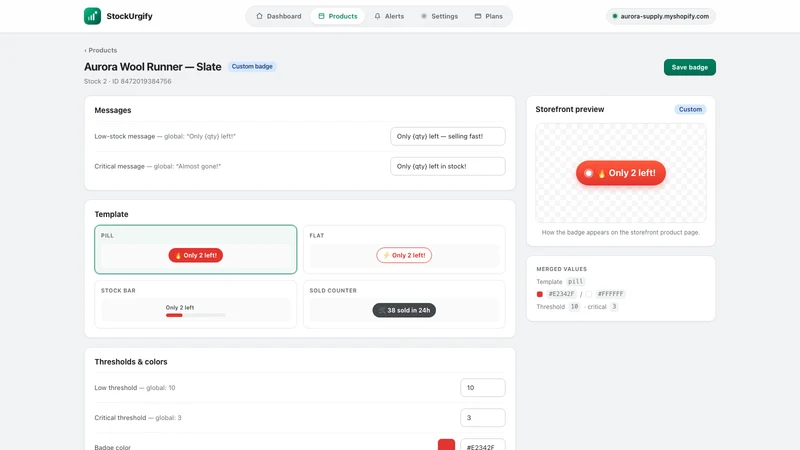The width and height of the screenshot is (800, 450).
Task: Click the threshold value 10 chip
Action: 574,307
